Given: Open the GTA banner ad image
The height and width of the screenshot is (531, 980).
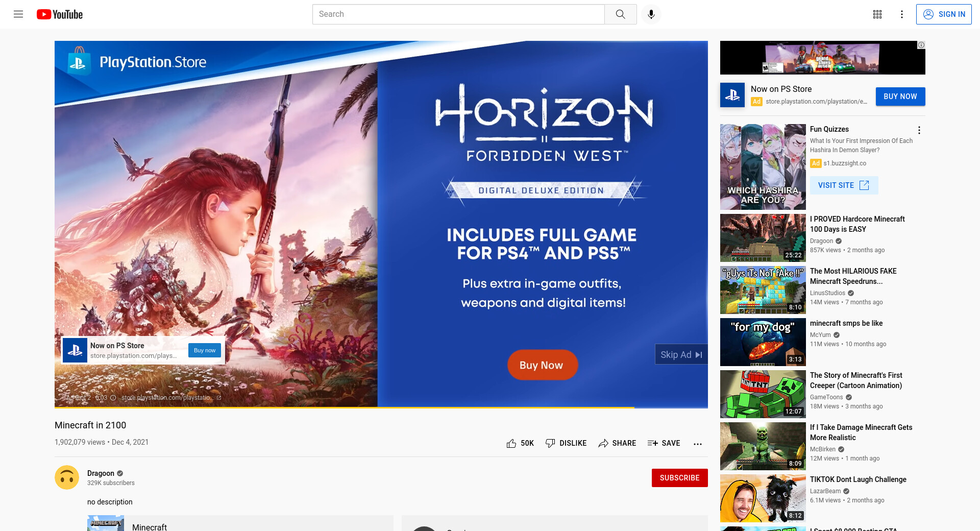Looking at the screenshot, I should pyautogui.click(x=823, y=58).
